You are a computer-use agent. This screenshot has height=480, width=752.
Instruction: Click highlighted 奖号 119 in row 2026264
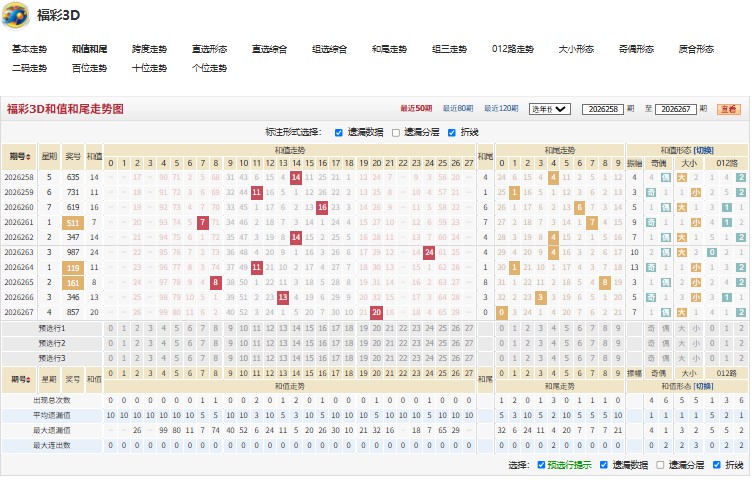coord(73,268)
